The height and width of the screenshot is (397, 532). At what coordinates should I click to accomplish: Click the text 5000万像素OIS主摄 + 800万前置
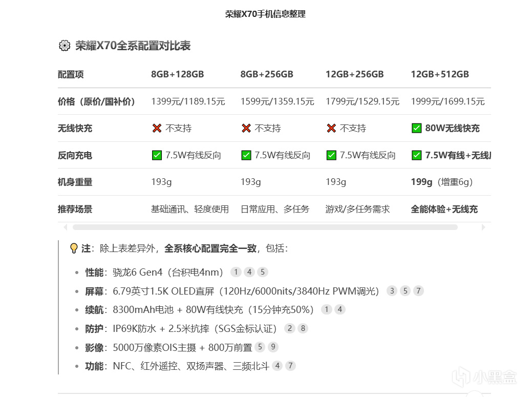[x=182, y=347]
